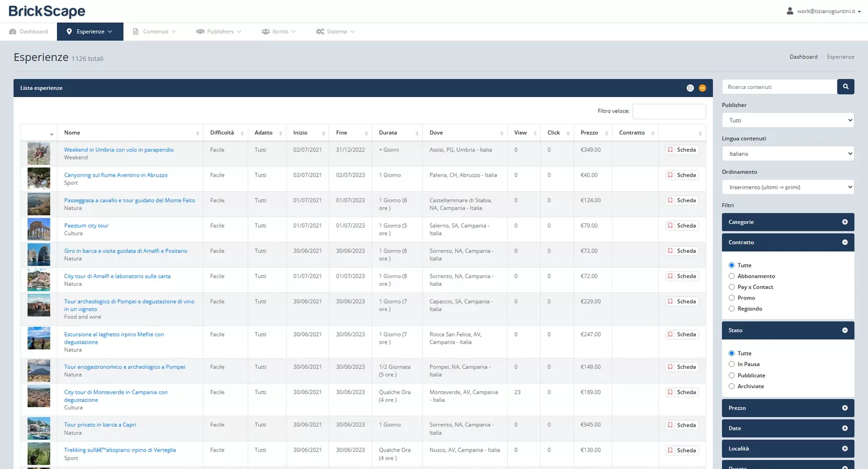Click the Ricerca contenuti search field
The image size is (868, 469).
click(780, 87)
